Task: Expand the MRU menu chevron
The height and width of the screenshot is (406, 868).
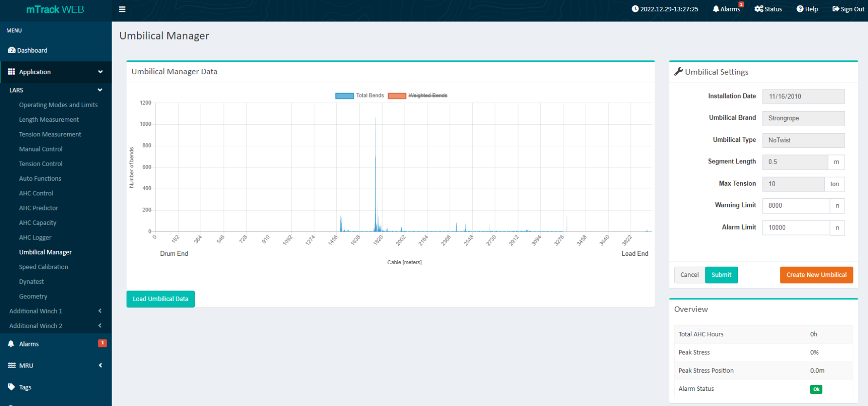Action: point(100,365)
